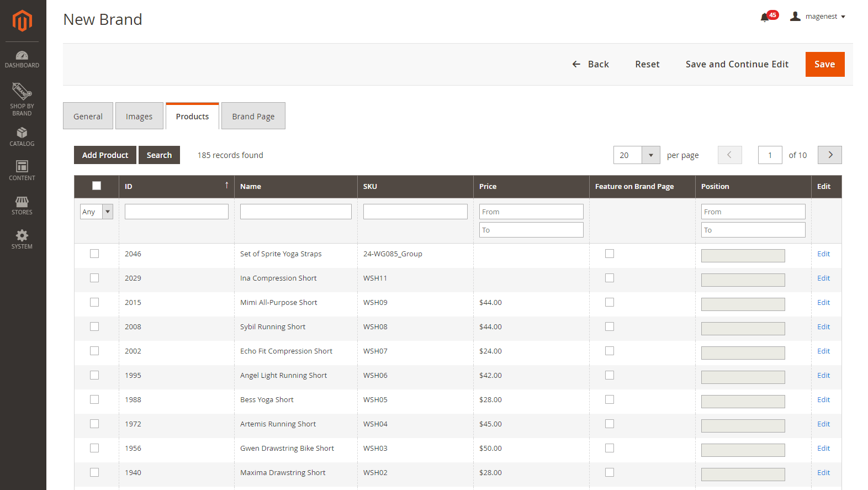The width and height of the screenshot is (868, 490).
Task: Click Save and Continue Edit
Action: [x=737, y=64]
